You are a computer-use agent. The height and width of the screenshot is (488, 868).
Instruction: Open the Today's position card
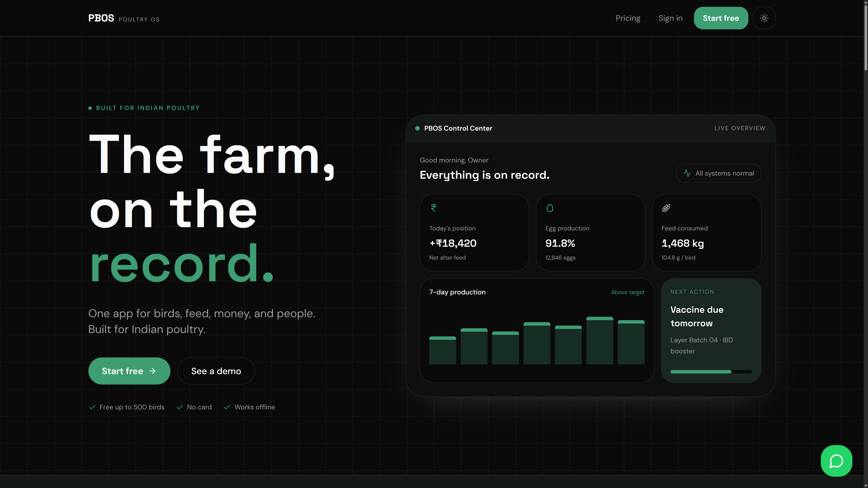click(474, 232)
